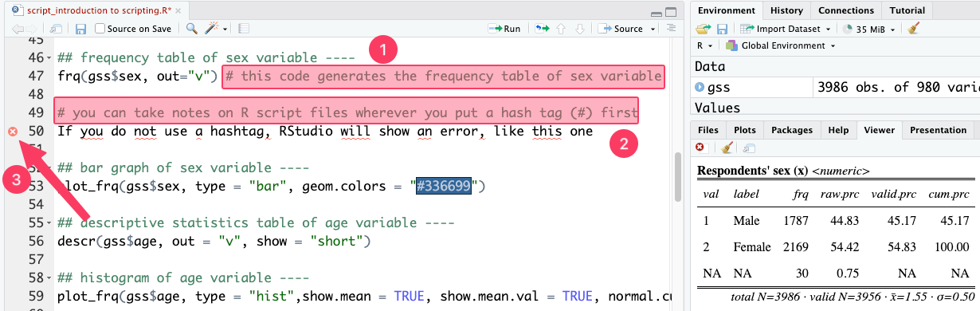Switch to History tab
Viewport: 980px width, 311px height.
tap(786, 10)
